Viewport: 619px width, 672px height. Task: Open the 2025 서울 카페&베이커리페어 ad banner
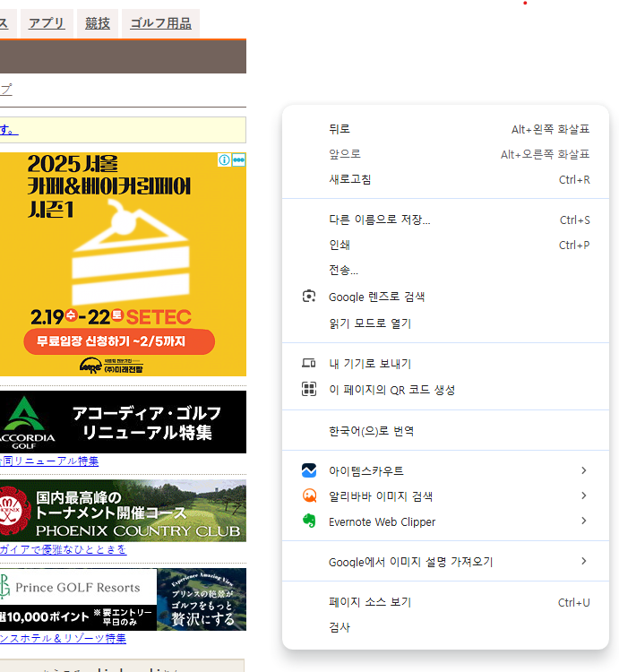[x=123, y=264]
